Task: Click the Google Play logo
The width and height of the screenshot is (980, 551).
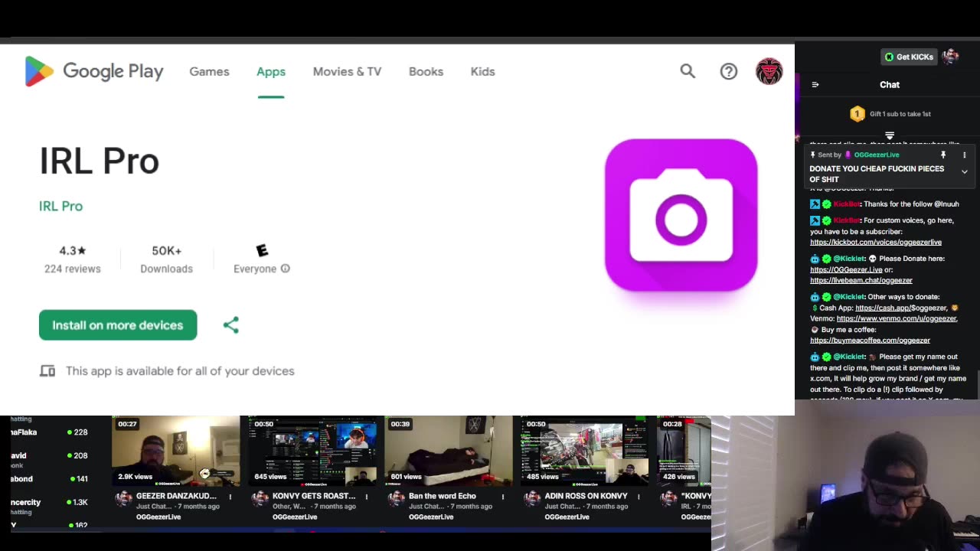Action: (93, 71)
